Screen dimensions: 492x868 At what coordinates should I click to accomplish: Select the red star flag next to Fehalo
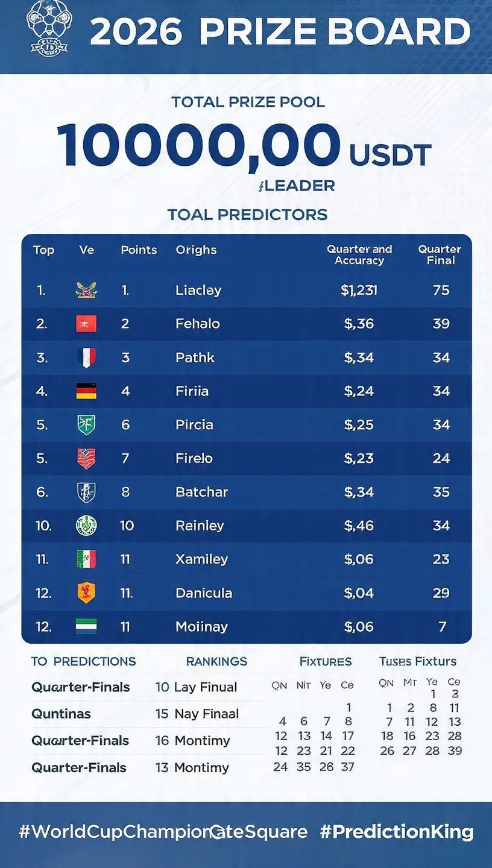point(86,324)
